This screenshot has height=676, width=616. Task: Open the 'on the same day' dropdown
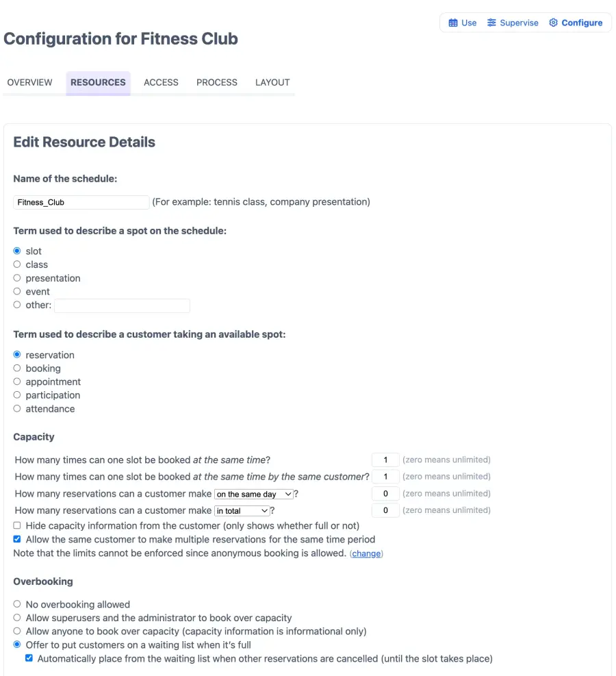click(254, 494)
